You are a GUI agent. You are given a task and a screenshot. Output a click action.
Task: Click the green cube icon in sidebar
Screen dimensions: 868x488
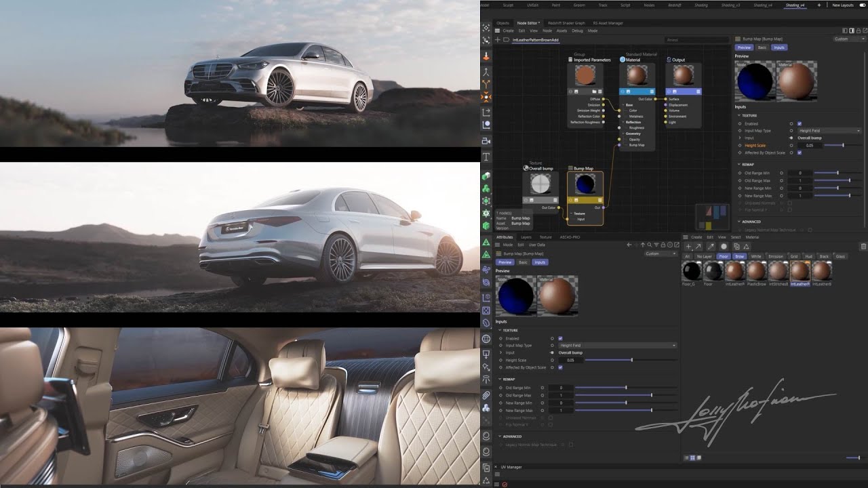point(486,225)
